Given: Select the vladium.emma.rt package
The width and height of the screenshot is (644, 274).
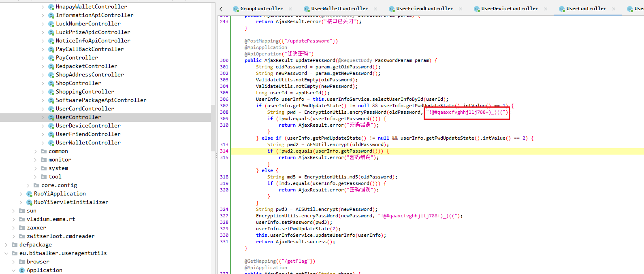Looking at the screenshot, I should click(51, 219).
